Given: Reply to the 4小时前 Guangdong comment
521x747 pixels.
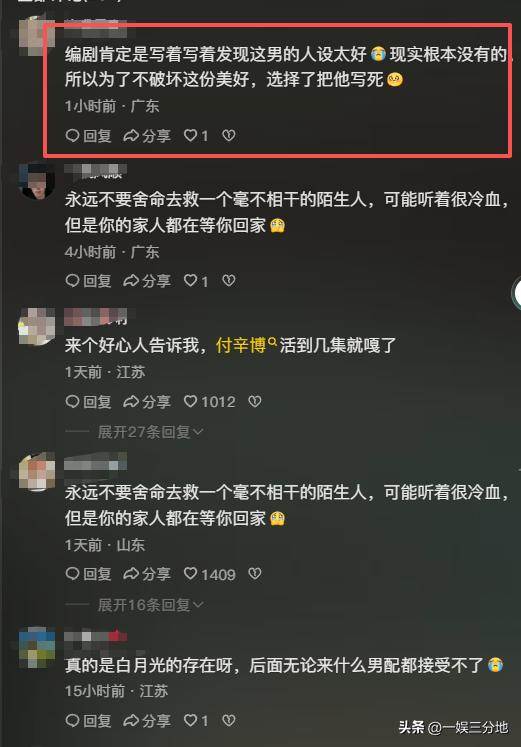Looking at the screenshot, I should pyautogui.click(x=88, y=281).
